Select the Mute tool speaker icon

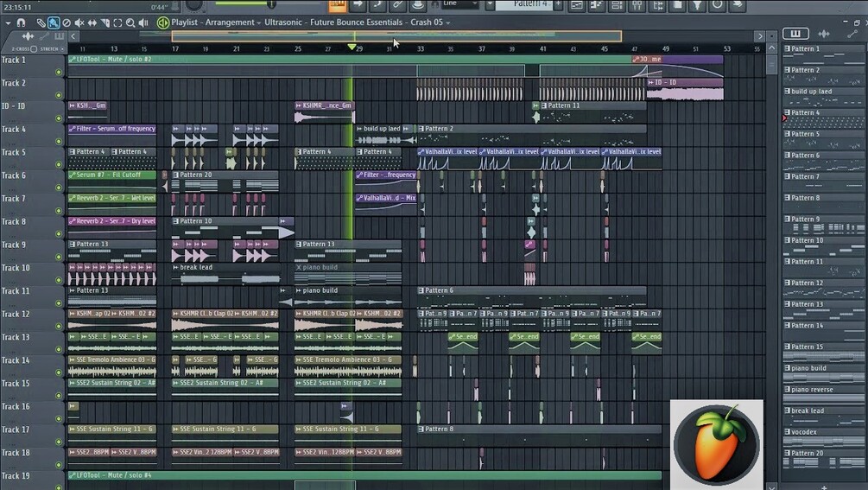(x=79, y=22)
